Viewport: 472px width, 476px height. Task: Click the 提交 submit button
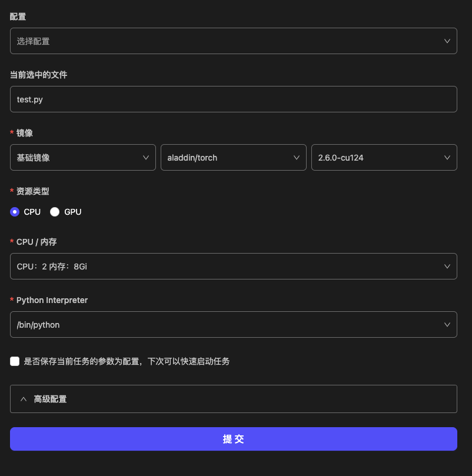(234, 439)
